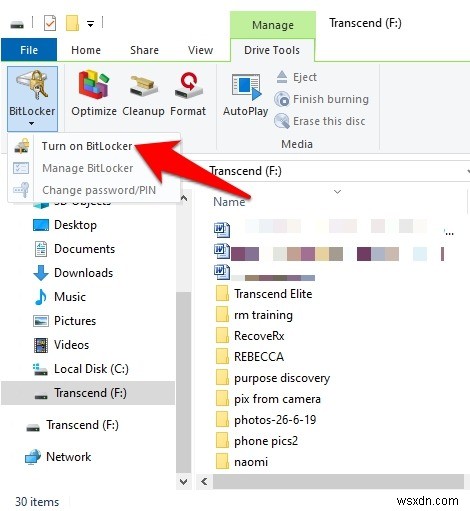Click the first Word document icon

pyautogui.click(x=222, y=229)
